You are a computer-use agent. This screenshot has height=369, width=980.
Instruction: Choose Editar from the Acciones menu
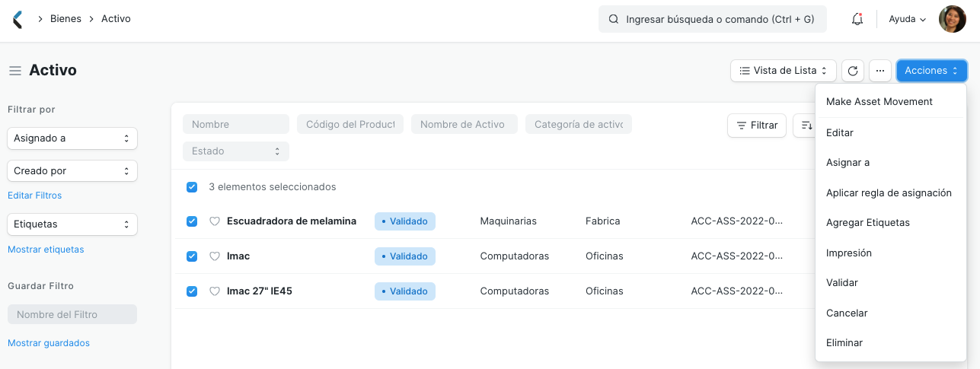click(891, 133)
